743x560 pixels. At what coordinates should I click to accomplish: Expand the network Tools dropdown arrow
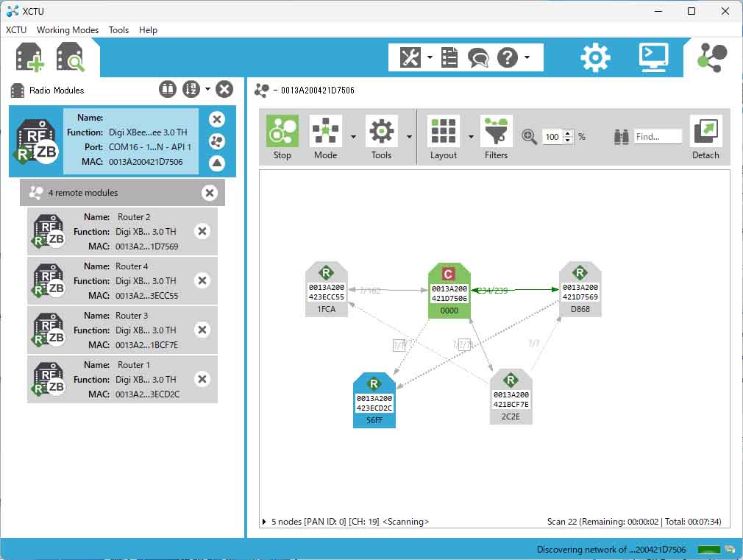coord(409,137)
